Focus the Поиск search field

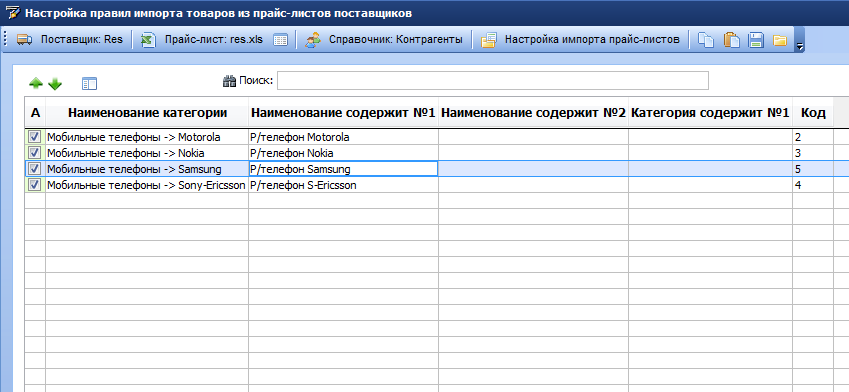point(493,81)
